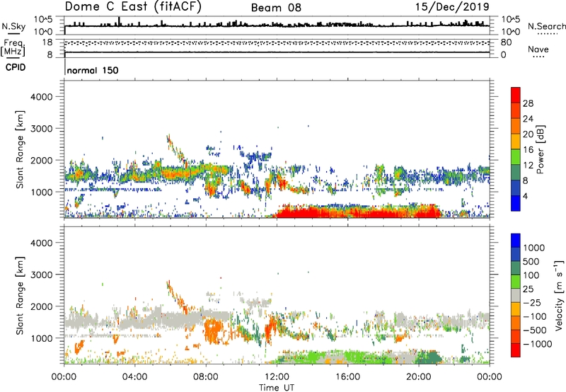Select the 'CPID' row label
The height and width of the screenshot is (392, 566).
(16, 67)
